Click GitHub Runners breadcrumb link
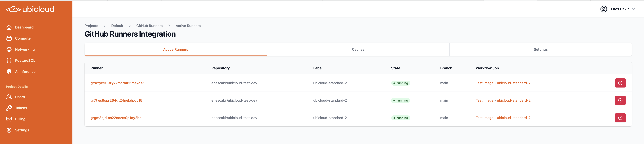644x144 pixels. click(x=149, y=26)
